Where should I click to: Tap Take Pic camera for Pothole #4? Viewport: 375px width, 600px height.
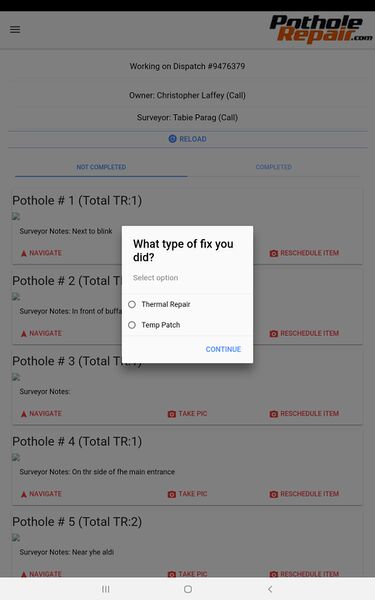point(172,494)
